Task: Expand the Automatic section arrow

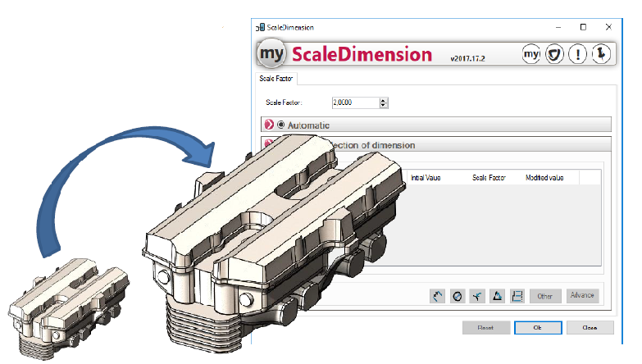Action: pos(269,125)
